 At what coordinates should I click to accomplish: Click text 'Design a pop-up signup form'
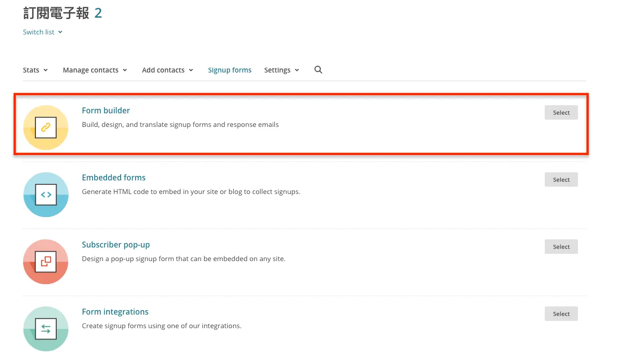(x=127, y=259)
